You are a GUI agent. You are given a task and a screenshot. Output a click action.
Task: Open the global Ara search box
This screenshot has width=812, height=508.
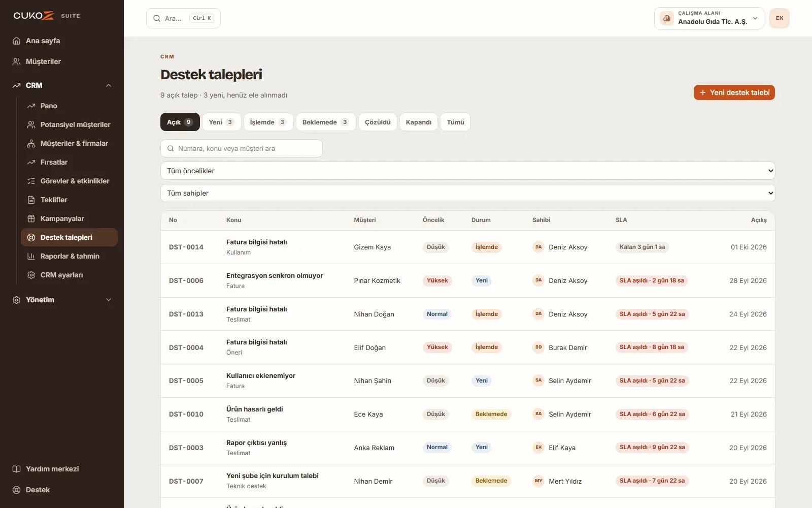click(x=183, y=18)
